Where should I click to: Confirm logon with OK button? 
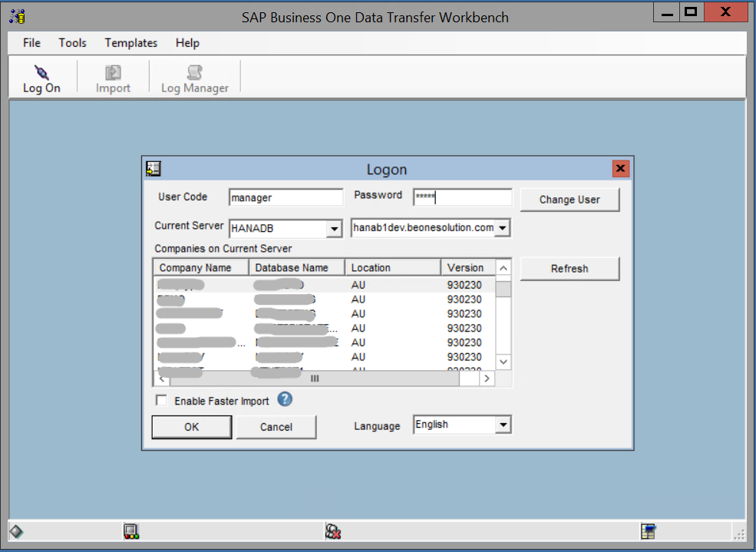pos(191,427)
